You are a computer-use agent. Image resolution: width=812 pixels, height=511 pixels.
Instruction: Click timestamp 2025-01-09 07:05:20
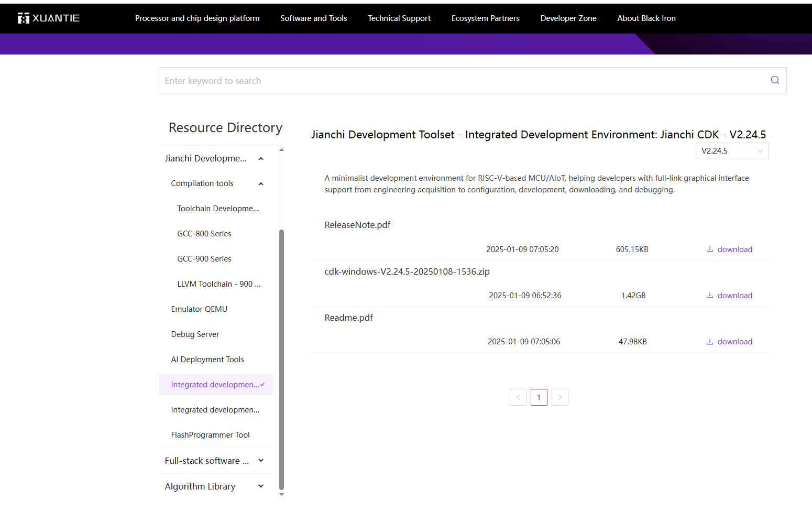pos(522,249)
